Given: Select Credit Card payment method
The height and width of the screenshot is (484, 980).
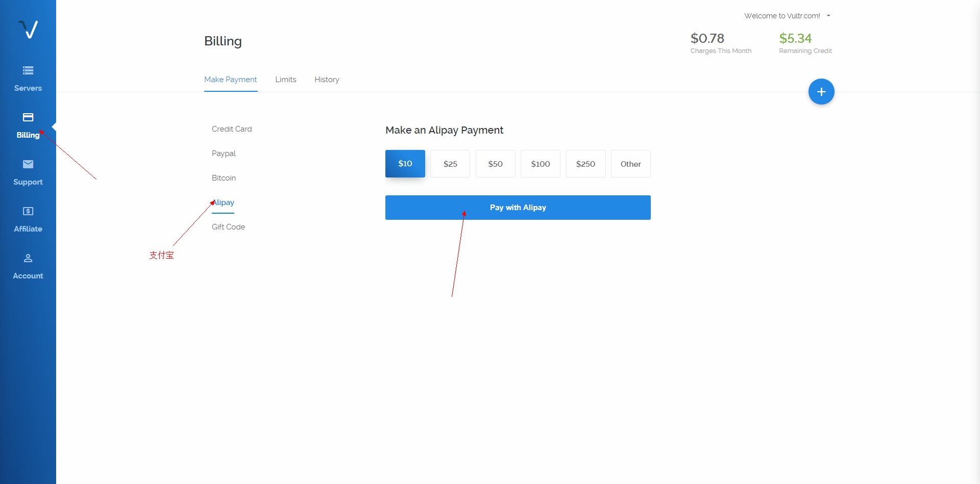Looking at the screenshot, I should click(232, 129).
